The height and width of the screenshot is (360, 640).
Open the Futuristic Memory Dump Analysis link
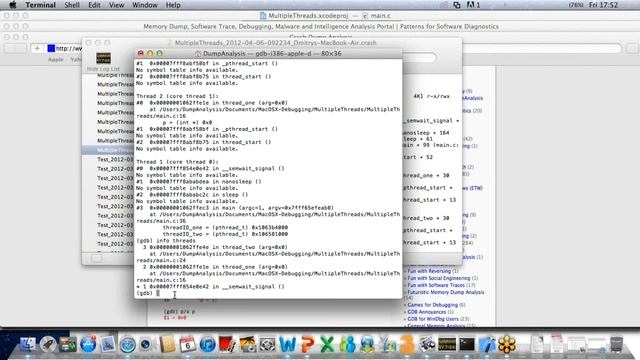(x=446, y=292)
